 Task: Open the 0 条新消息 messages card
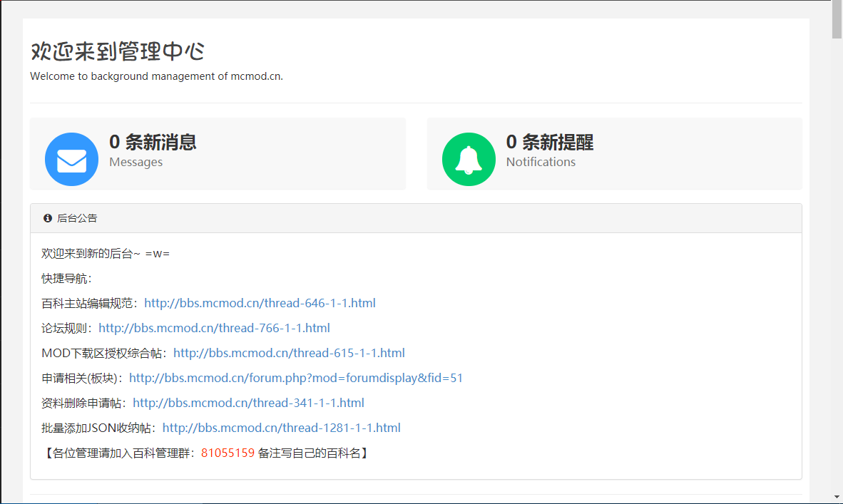coord(218,154)
